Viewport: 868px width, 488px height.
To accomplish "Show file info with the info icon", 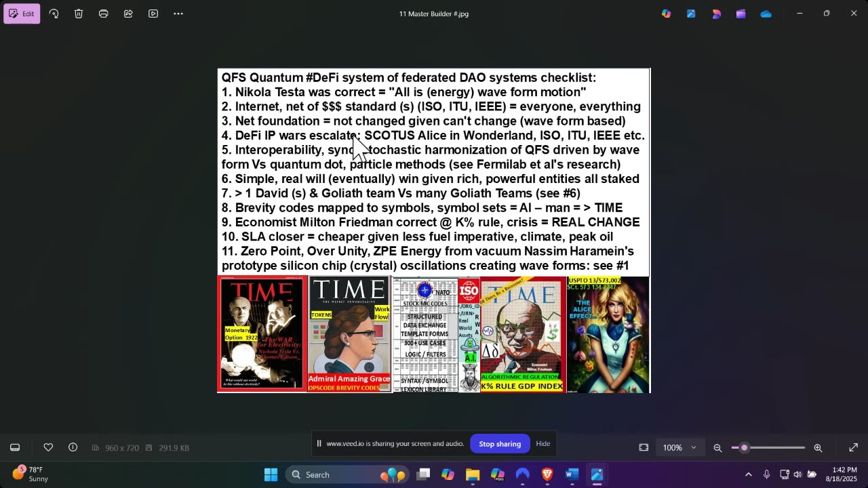I will pyautogui.click(x=73, y=447).
